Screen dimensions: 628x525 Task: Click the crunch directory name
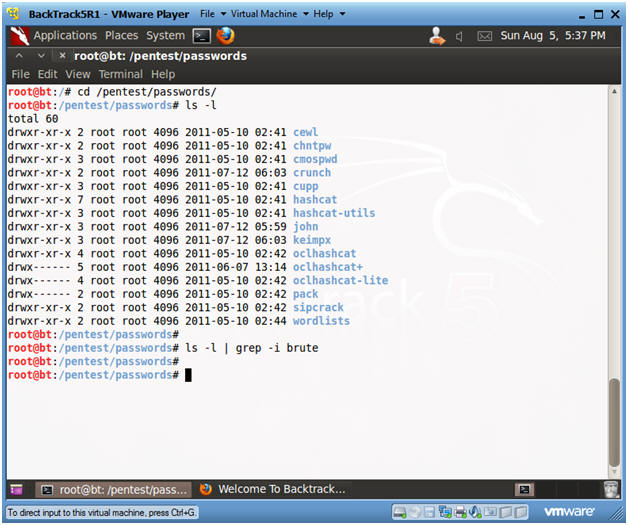(x=312, y=173)
